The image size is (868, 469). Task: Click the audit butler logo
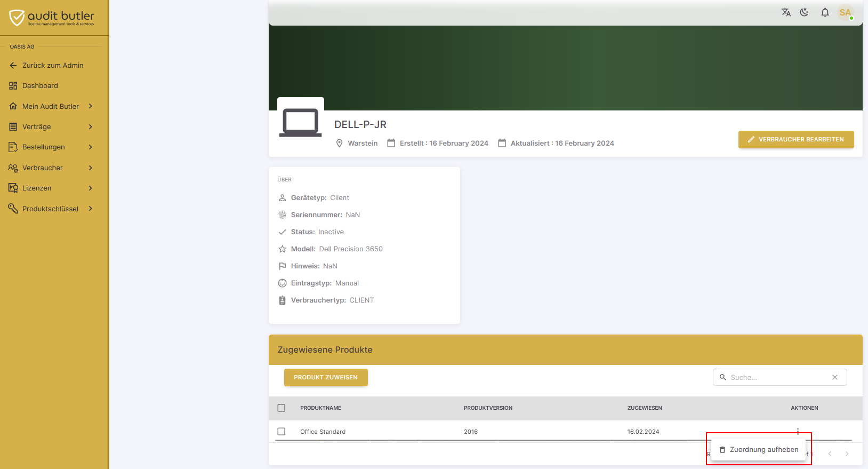pyautogui.click(x=52, y=18)
